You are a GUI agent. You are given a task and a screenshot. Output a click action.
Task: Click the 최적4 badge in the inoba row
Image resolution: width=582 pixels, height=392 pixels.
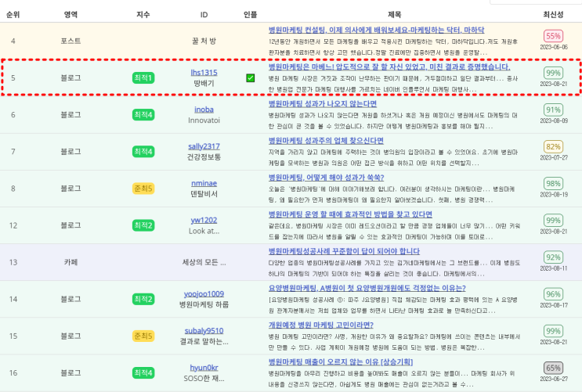coord(143,114)
